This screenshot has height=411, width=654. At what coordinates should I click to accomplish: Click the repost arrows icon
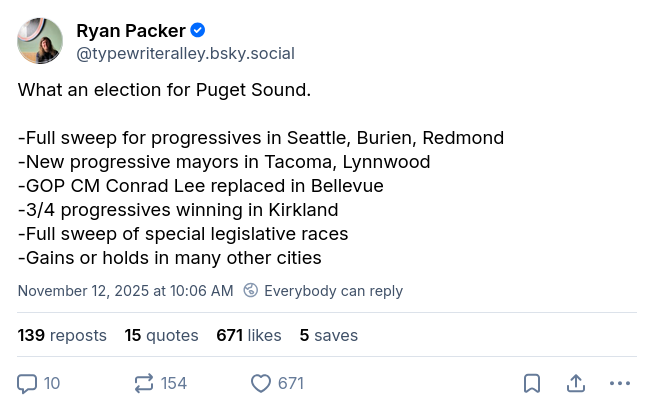click(143, 383)
